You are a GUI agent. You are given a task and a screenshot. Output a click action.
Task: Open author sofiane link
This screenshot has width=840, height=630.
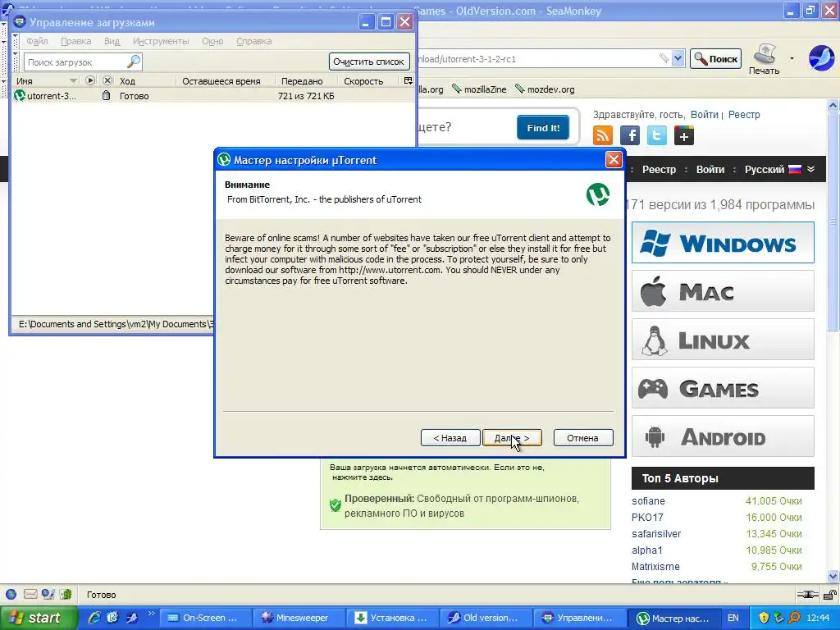pyautogui.click(x=648, y=501)
